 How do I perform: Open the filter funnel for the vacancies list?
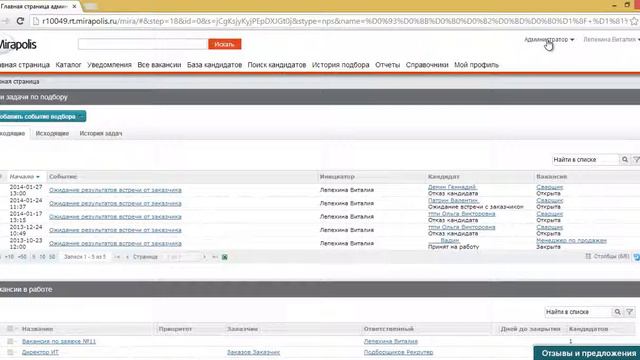point(630,312)
